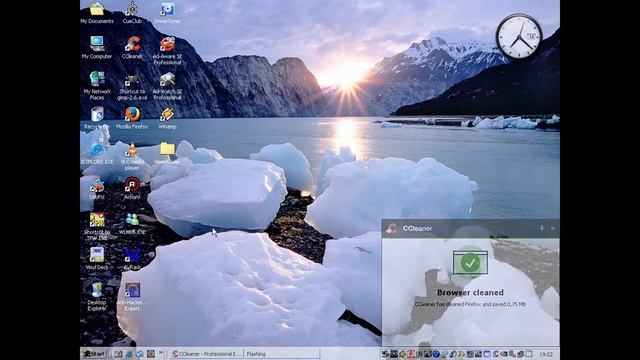Viewport: 640px width, 360px height.
Task: Switch to CCleaner - Professional taskbar button
Action: 206,354
